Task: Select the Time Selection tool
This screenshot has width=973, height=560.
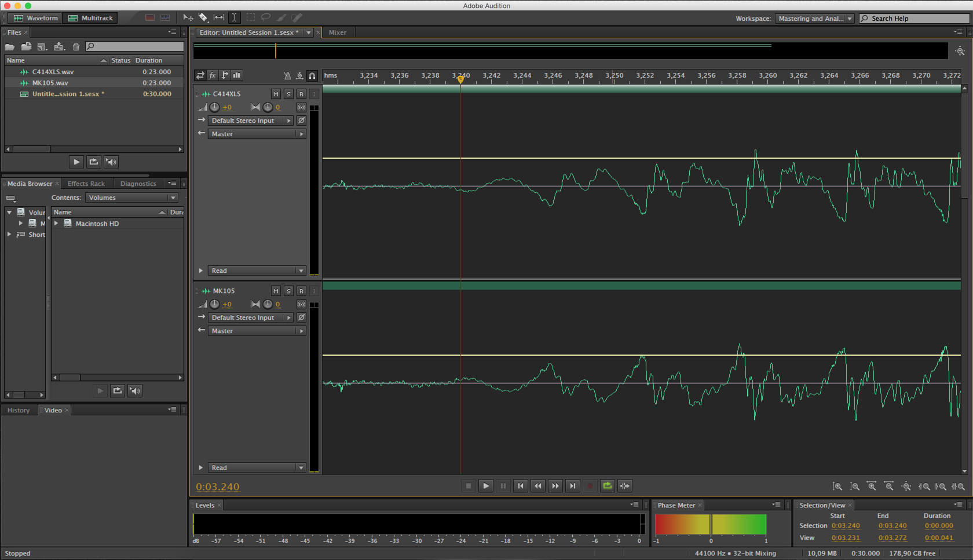Action: coord(234,18)
